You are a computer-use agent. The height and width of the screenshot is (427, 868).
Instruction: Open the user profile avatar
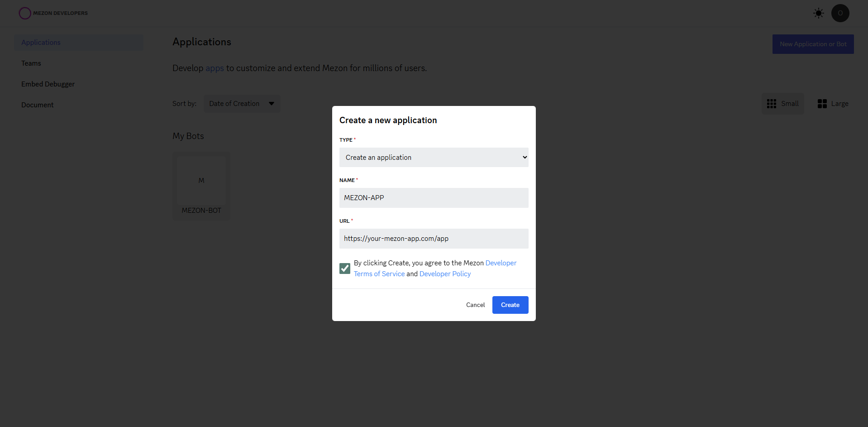click(x=840, y=13)
